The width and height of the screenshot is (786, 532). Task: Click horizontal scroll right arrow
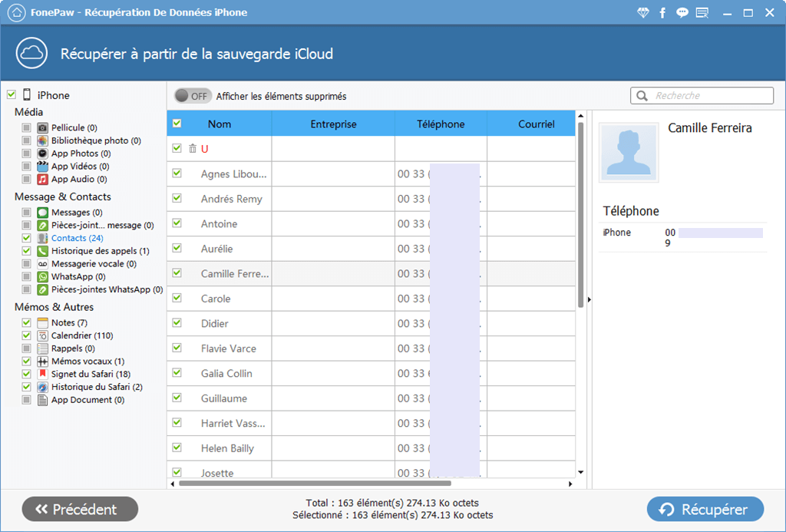tap(570, 484)
